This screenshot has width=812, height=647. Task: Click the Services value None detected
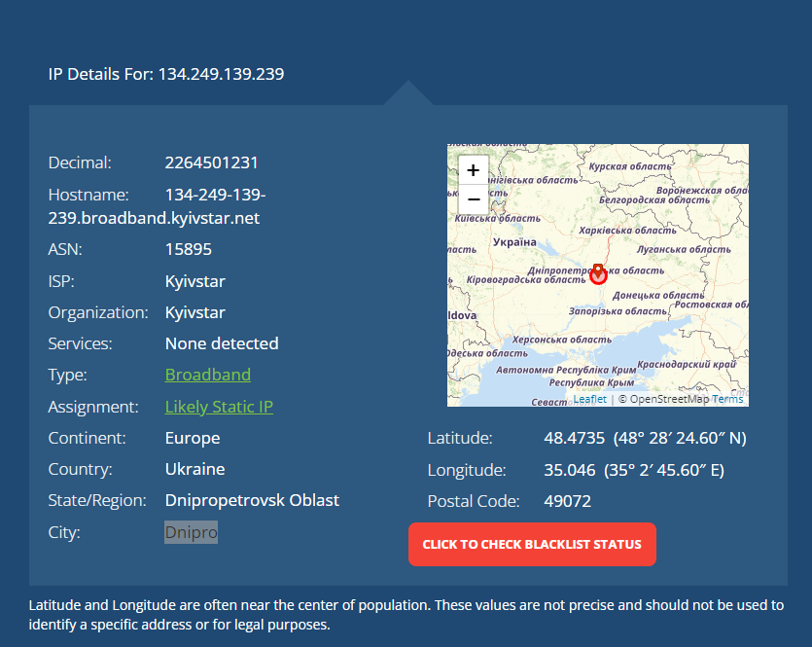222,343
